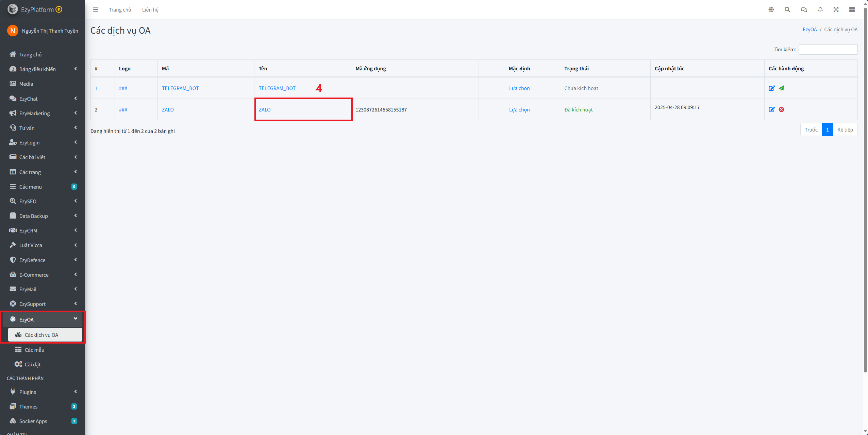Open the grid apps icon
Image resolution: width=868 pixels, height=435 pixels.
[852, 10]
